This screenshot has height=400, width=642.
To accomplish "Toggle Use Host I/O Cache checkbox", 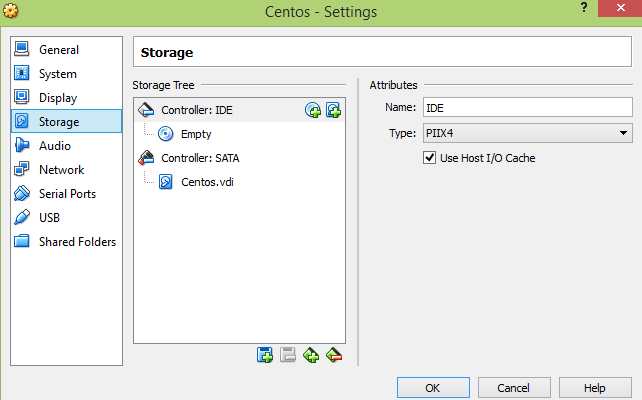I will point(431,157).
